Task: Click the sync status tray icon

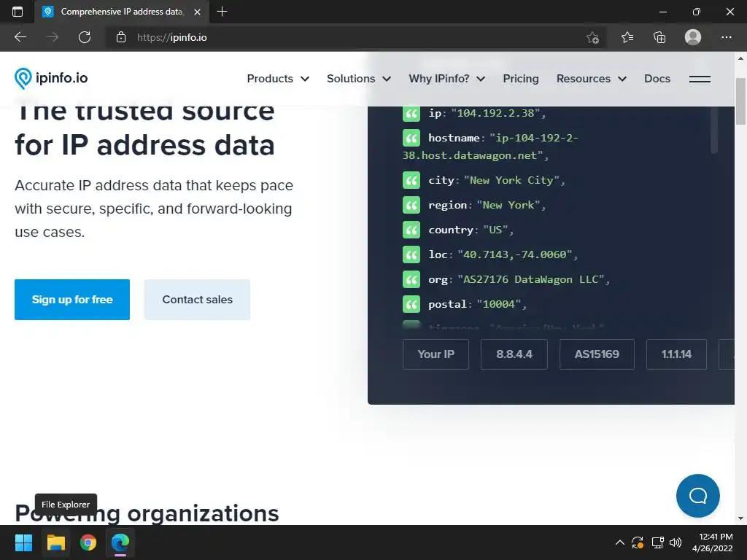Action: tap(638, 542)
